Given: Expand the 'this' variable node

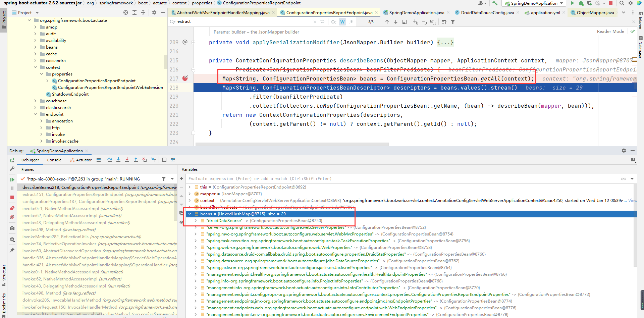Looking at the screenshot, I should (x=190, y=187).
